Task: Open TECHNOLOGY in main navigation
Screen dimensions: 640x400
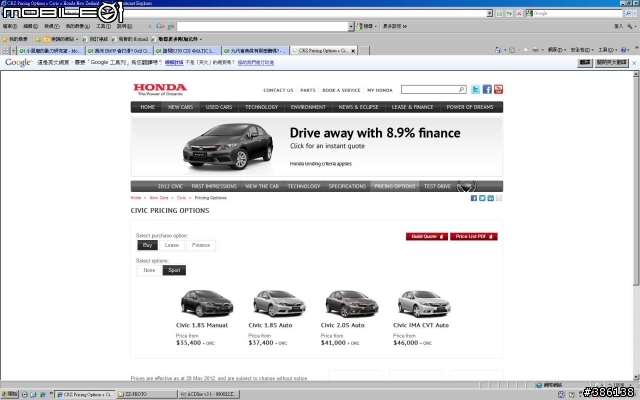Action: [262, 107]
